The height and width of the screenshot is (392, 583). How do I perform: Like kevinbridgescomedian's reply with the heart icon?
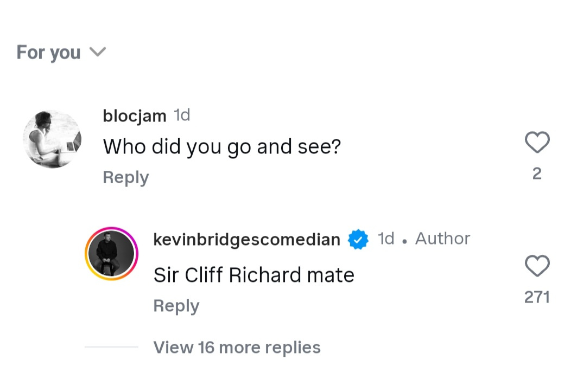click(x=537, y=266)
